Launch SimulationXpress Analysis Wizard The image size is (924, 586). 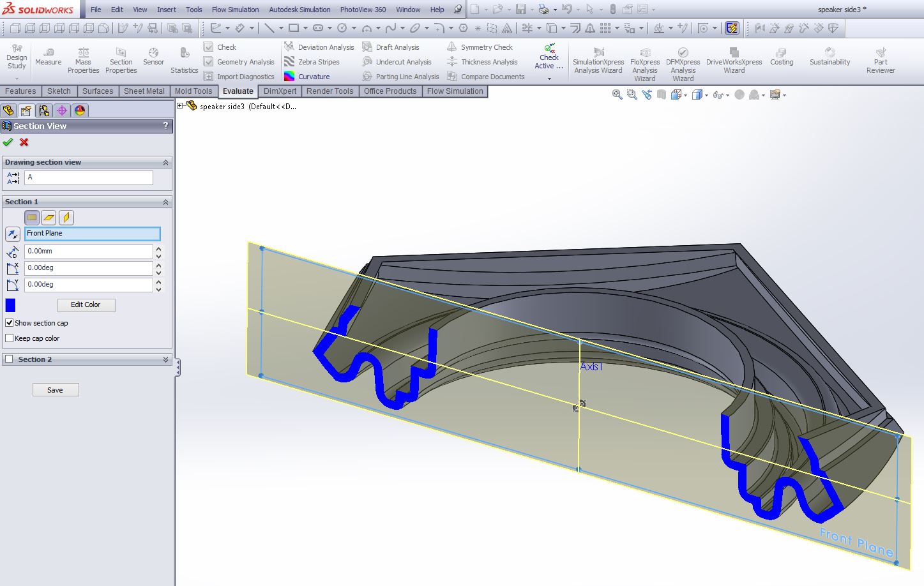pyautogui.click(x=598, y=61)
